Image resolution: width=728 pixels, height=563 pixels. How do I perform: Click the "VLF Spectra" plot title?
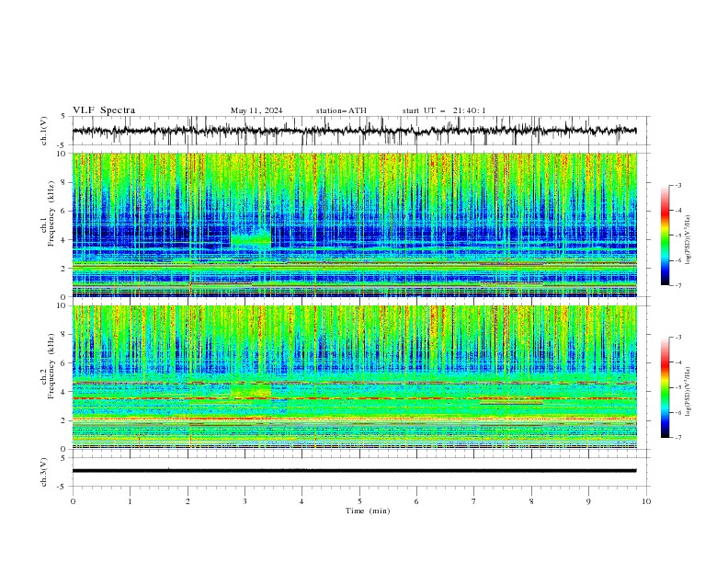104,110
